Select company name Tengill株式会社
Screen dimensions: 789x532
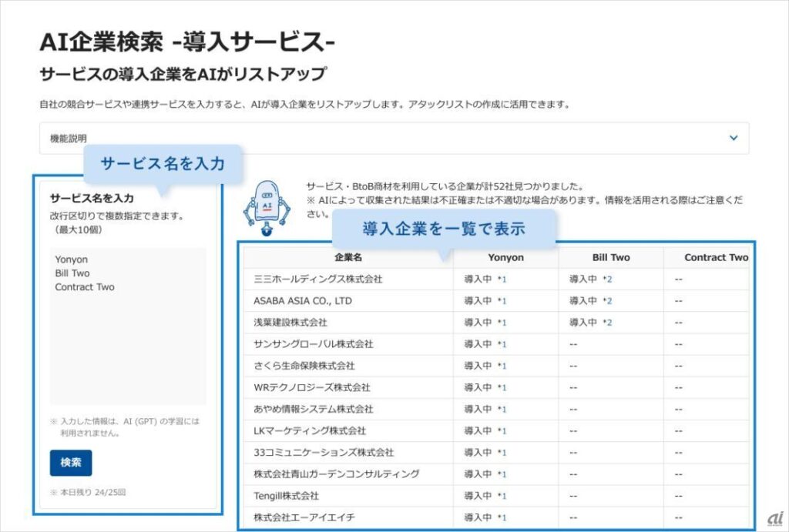(287, 496)
